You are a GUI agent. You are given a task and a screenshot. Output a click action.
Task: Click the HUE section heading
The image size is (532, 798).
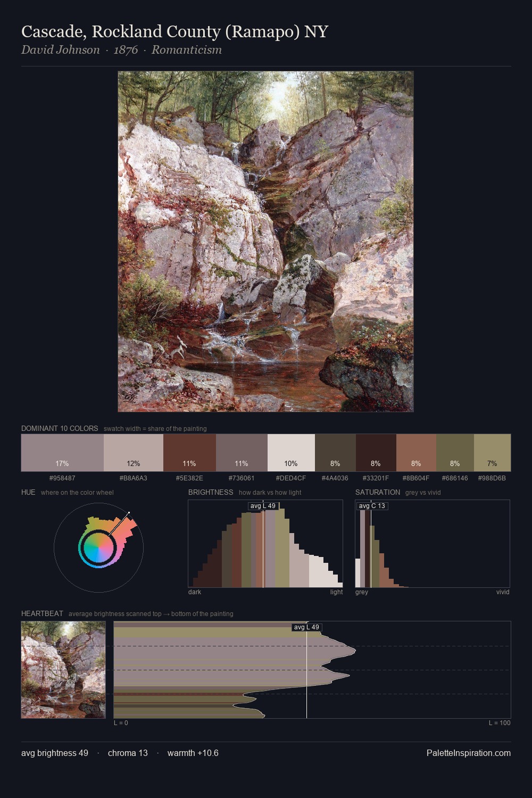(28, 492)
